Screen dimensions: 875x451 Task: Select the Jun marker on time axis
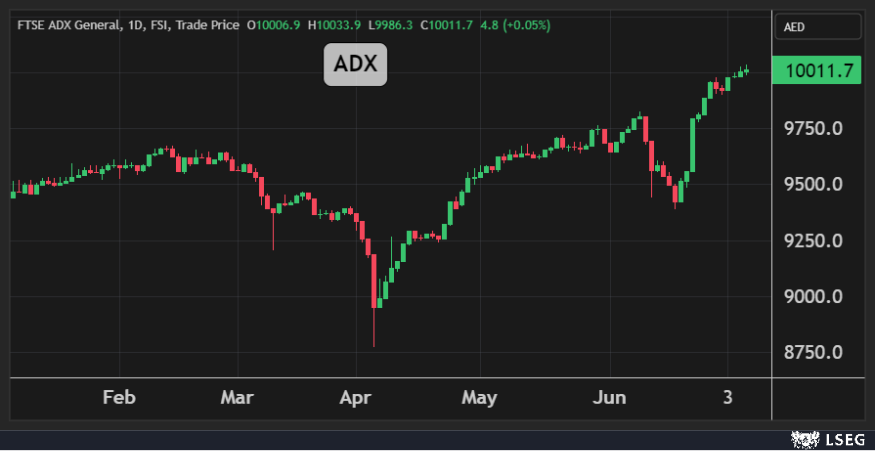coord(608,397)
